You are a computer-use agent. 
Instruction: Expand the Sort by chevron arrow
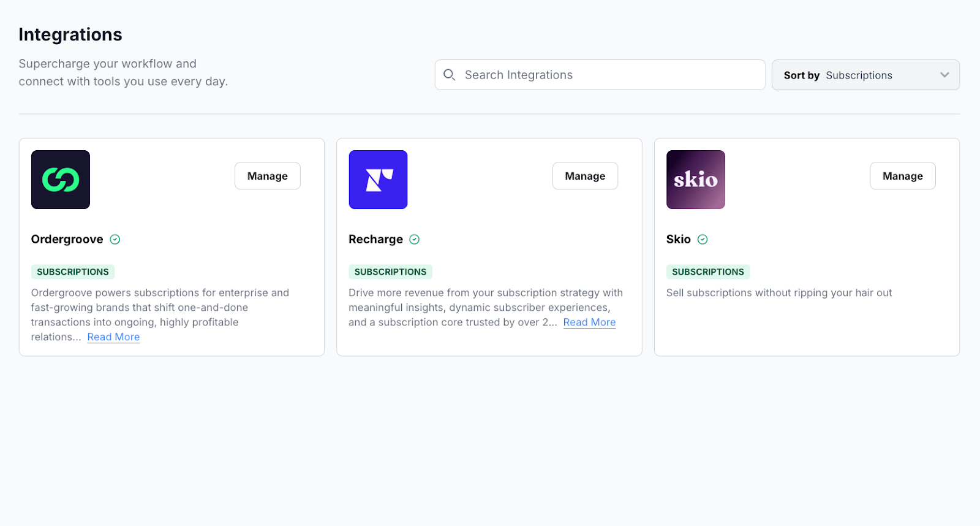pyautogui.click(x=944, y=75)
